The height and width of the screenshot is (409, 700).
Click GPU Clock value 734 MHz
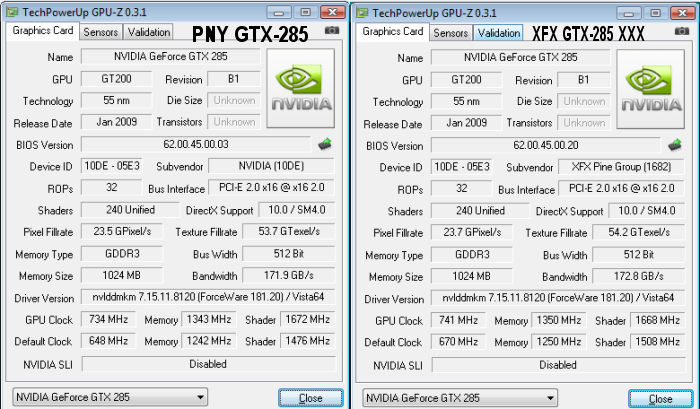pyautogui.click(x=108, y=319)
